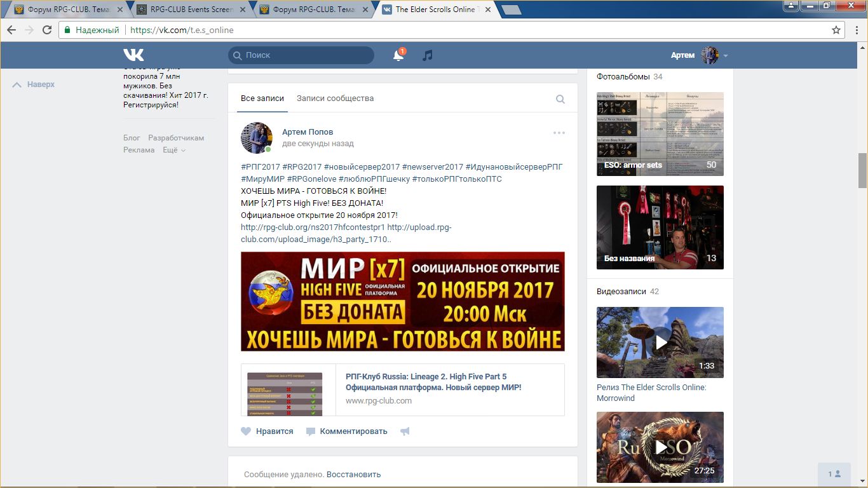Click the browser address bar URL
The height and width of the screenshot is (488, 868).
point(182,30)
